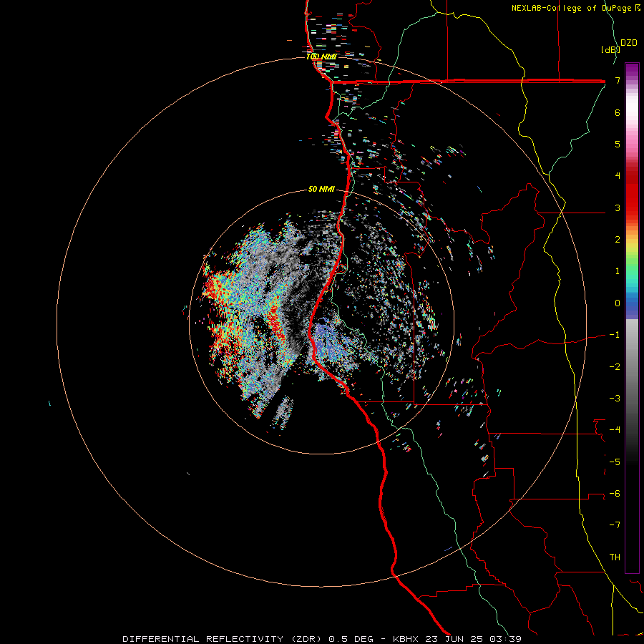644x644 pixels.
Task: Click the -7 value on the color scale
Action: click(x=615, y=525)
